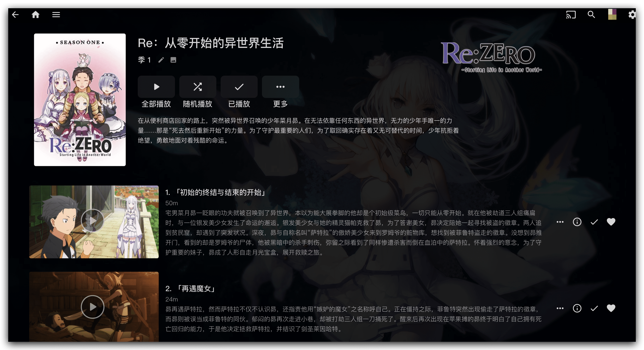Play all episodes (全部播放)
Image resolution: width=644 pixels, height=350 pixels.
coord(156,87)
